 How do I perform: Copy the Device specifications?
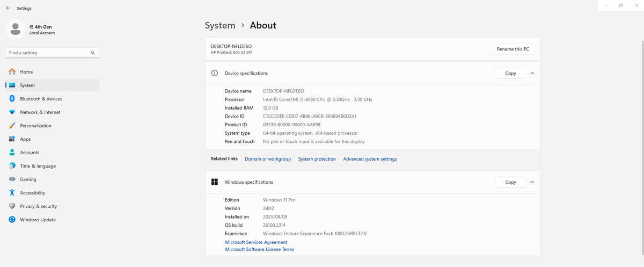[x=510, y=73]
